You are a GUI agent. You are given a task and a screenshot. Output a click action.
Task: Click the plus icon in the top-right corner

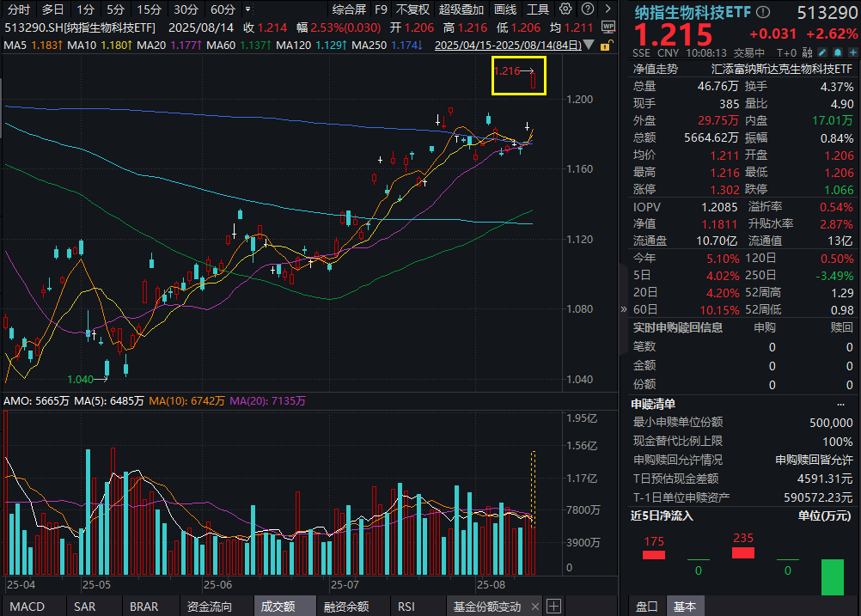(x=852, y=52)
